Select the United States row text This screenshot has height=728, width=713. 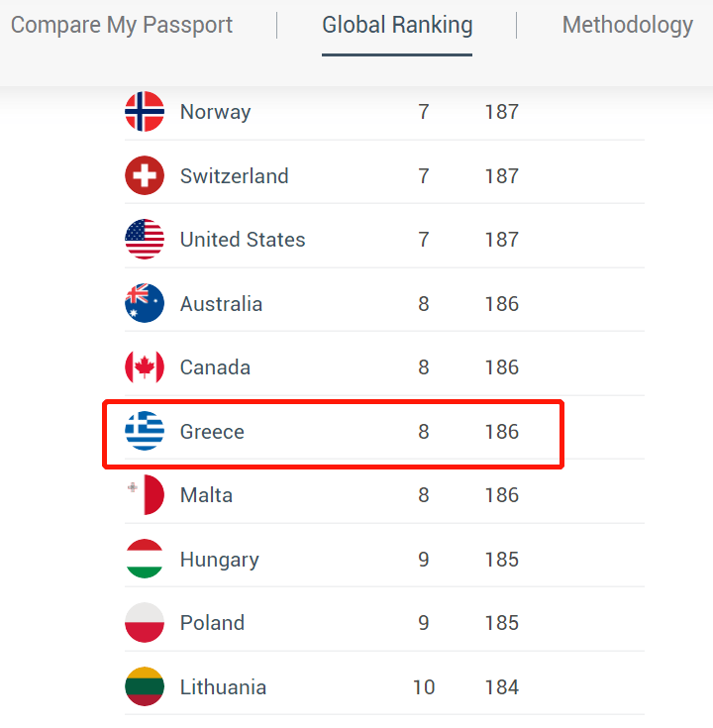coord(243,240)
